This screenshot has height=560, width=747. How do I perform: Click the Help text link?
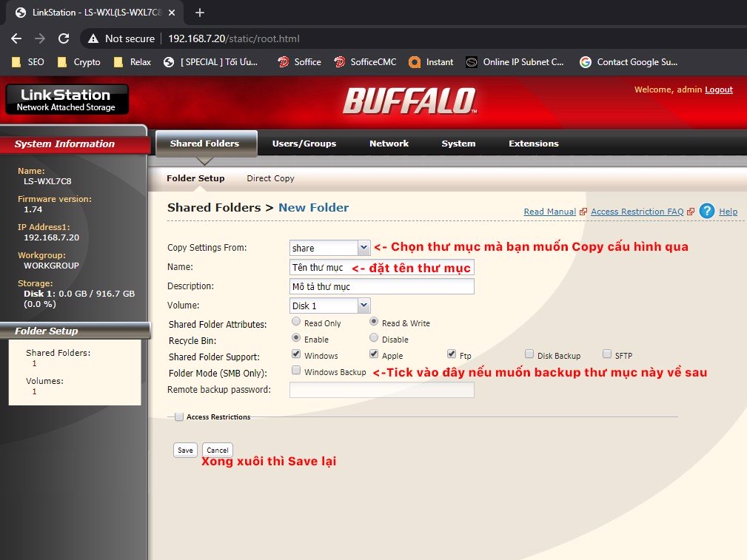(x=728, y=212)
